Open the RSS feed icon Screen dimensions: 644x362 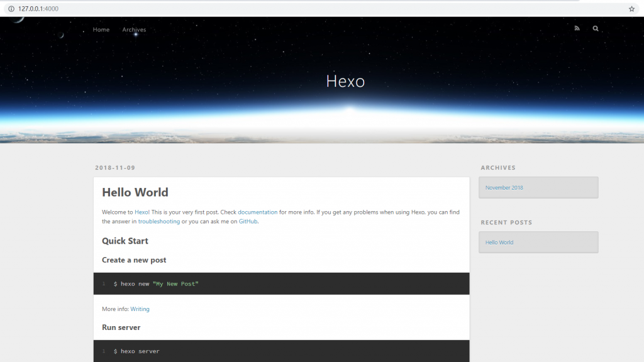[x=577, y=28]
